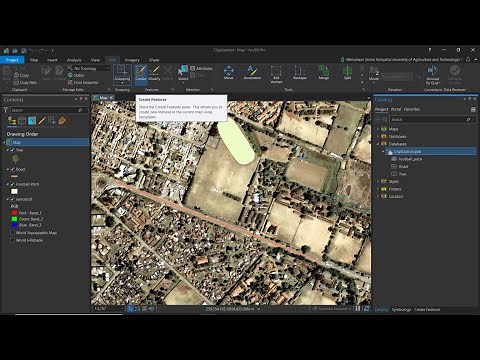This screenshot has height=360, width=480.
Task: Switch to Favorites tab in Catalog
Action: (x=412, y=109)
